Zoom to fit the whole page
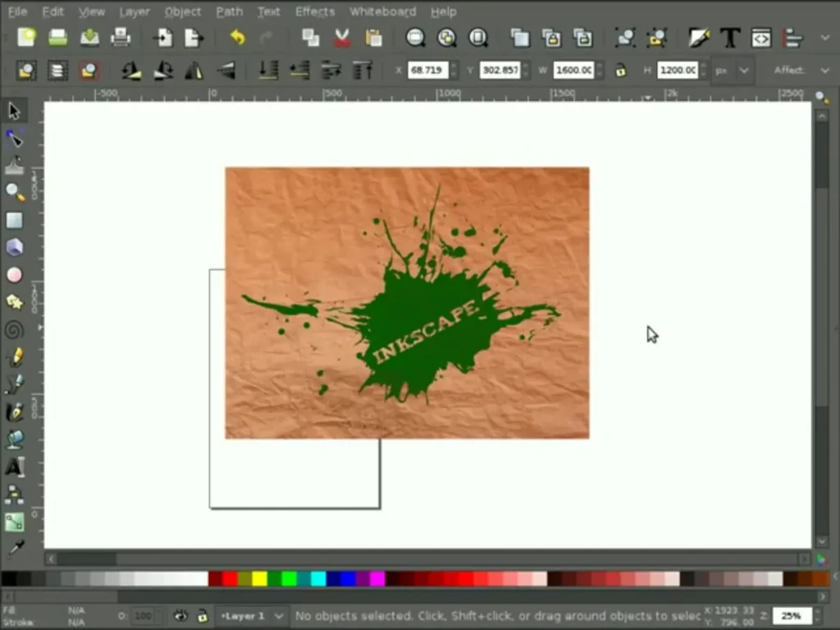840x630 pixels. (478, 38)
